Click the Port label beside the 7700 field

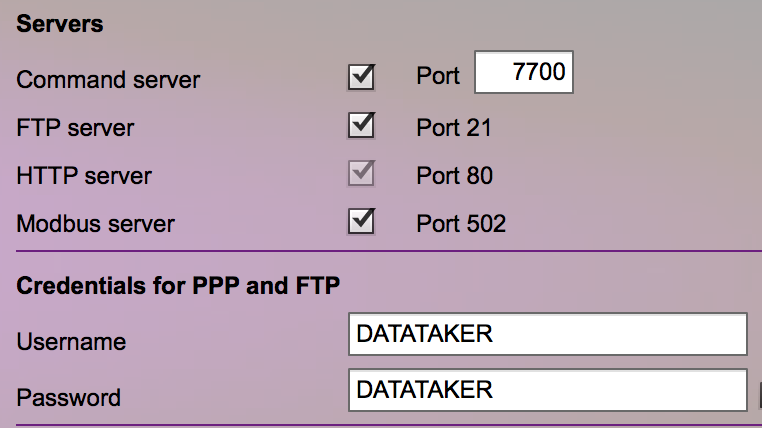(x=438, y=76)
